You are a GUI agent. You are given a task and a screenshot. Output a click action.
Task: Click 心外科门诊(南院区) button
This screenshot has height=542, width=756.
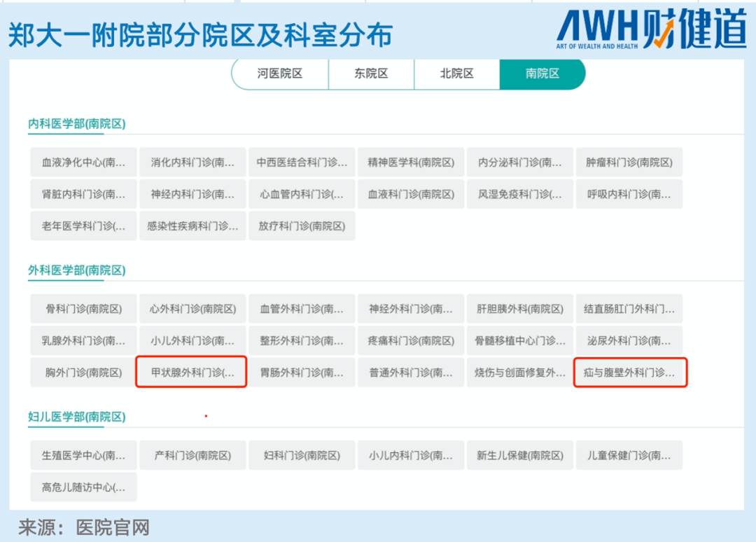[192, 309]
